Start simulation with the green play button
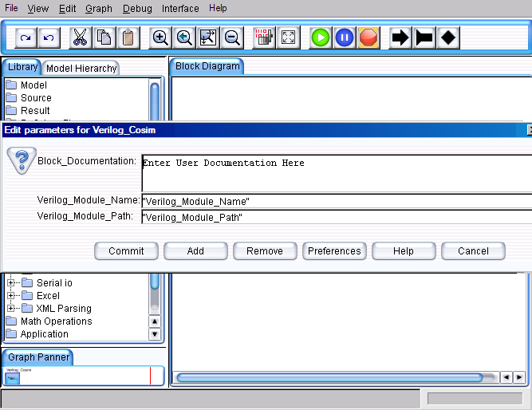 tap(321, 37)
